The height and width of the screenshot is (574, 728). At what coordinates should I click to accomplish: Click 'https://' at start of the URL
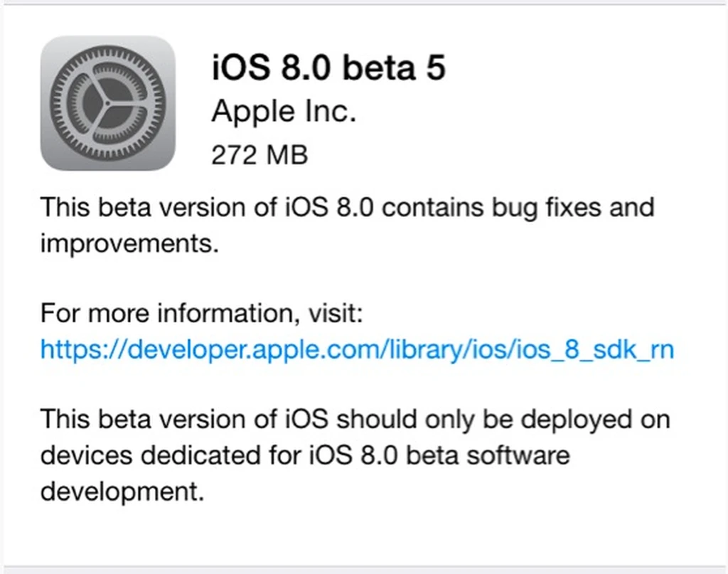click(x=84, y=349)
